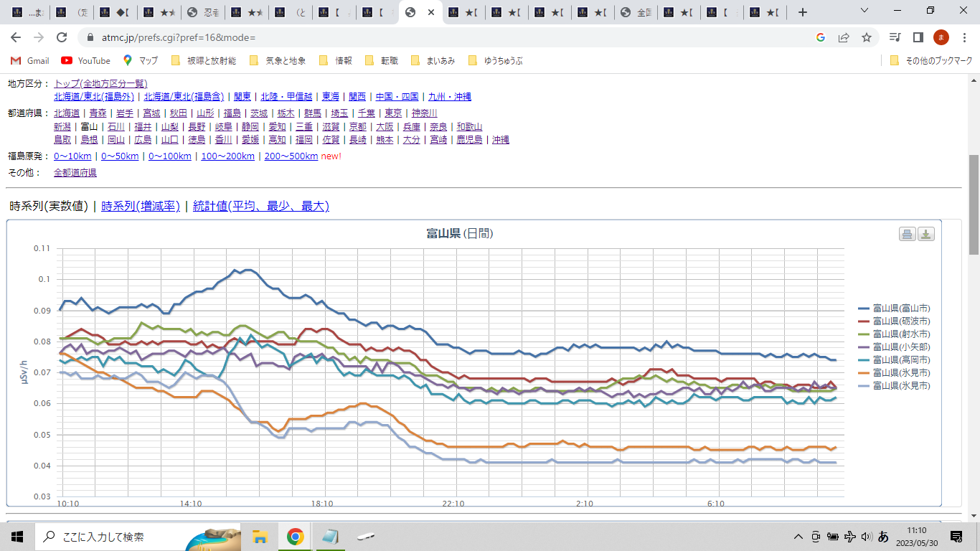
Task: Open the notepad-style app on the taskbar
Action: click(330, 536)
